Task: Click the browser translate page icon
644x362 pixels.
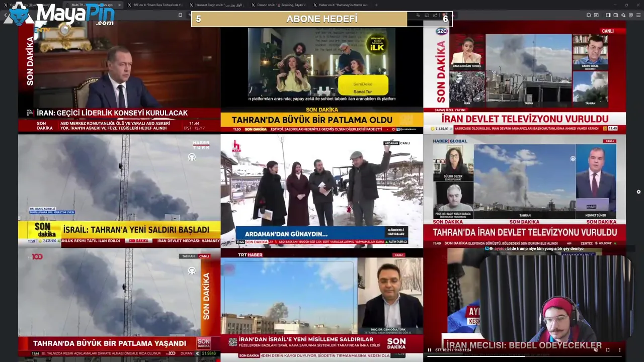Action: (418, 15)
